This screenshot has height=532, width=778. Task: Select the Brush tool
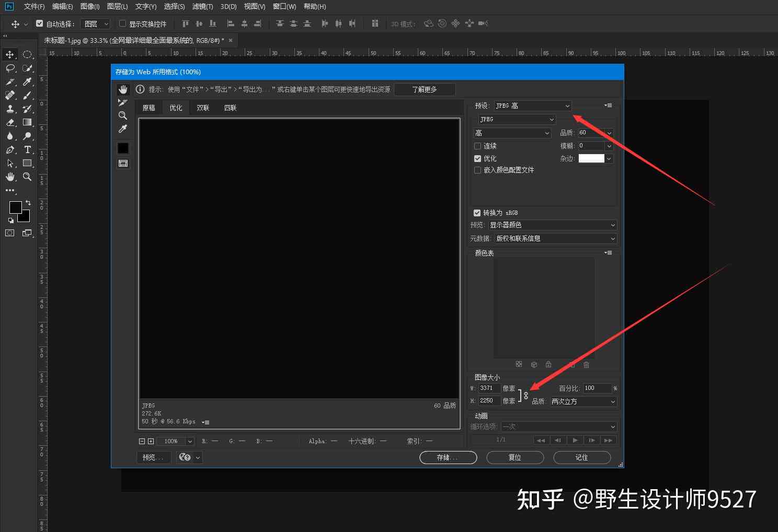tap(27, 95)
